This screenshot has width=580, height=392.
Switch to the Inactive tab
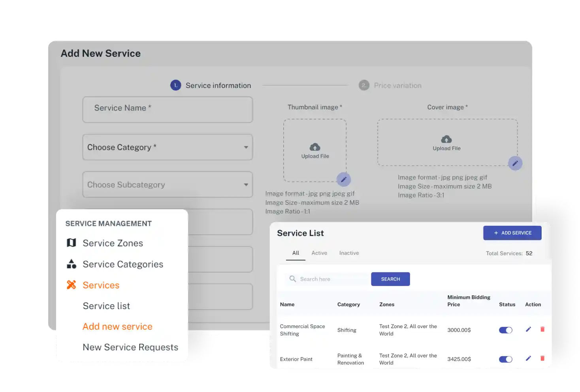(349, 253)
